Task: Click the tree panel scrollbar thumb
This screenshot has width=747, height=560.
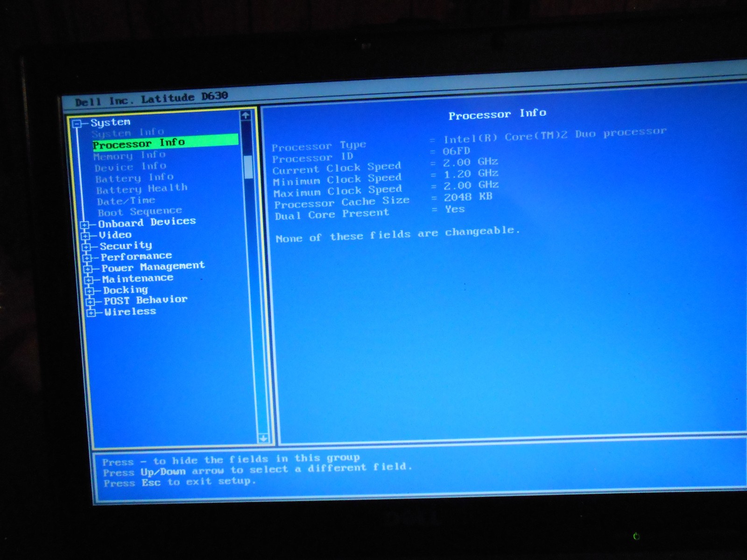Action: click(248, 167)
